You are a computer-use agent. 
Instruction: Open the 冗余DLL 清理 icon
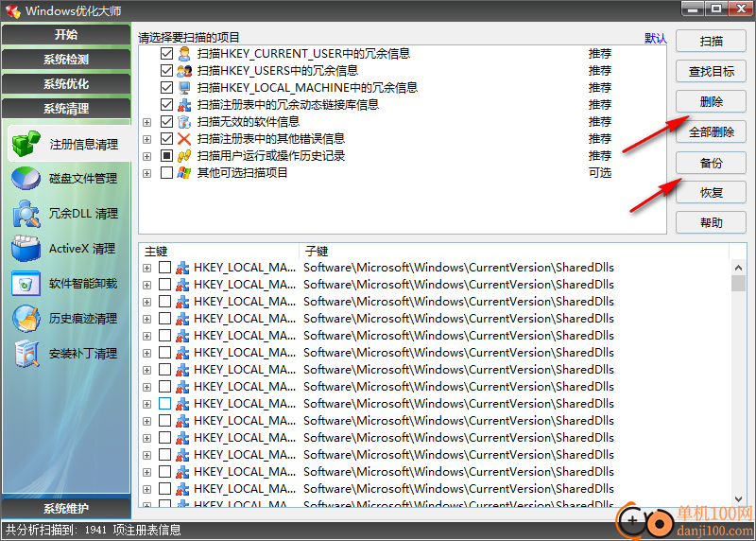click(26, 214)
